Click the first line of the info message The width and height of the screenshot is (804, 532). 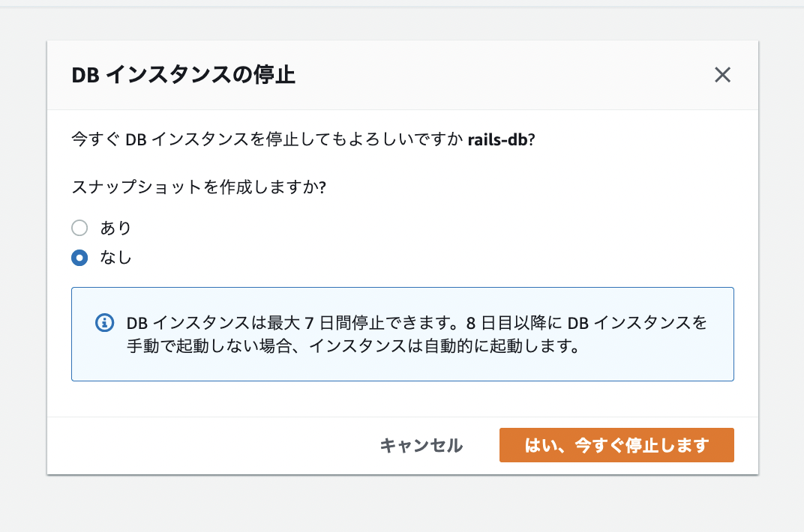pyautogui.click(x=416, y=323)
